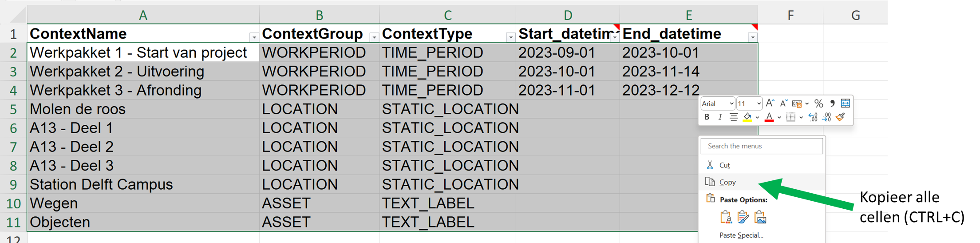Open the Arial font name dropdown
The width and height of the screenshot is (980, 243).
tap(731, 104)
